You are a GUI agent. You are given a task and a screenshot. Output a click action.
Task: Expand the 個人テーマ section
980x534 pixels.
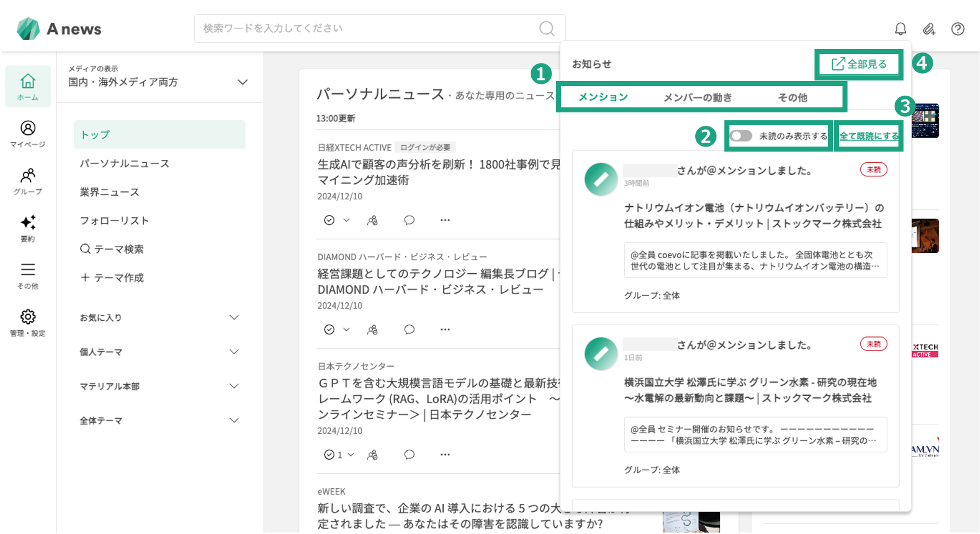234,352
